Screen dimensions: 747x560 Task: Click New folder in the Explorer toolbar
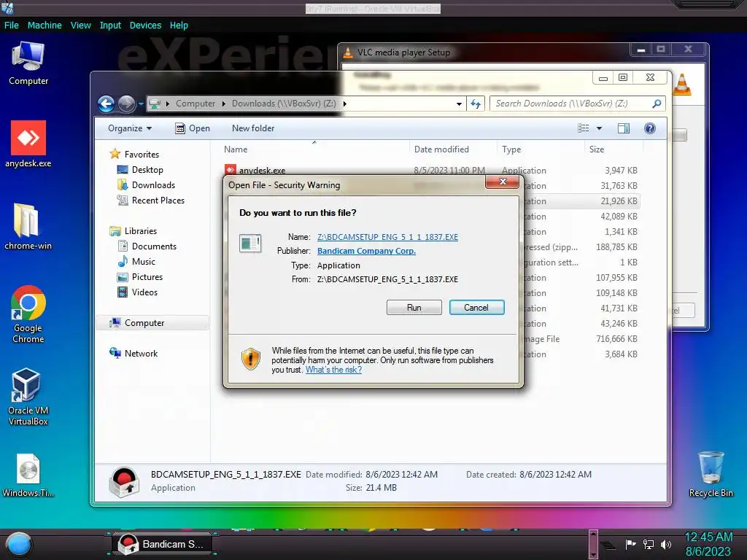pos(253,128)
